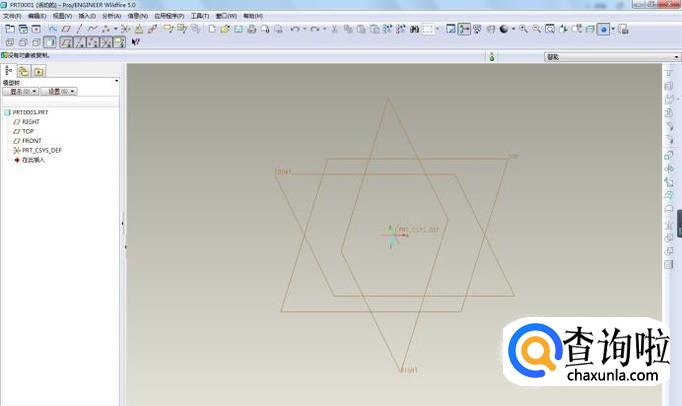The image size is (682, 406).
Task: Select the coordinate system tool
Action: pos(125,29)
